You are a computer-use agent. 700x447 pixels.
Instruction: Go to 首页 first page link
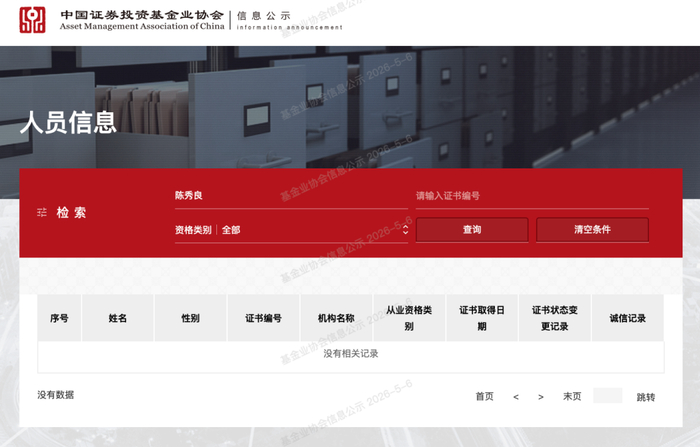[x=484, y=397]
